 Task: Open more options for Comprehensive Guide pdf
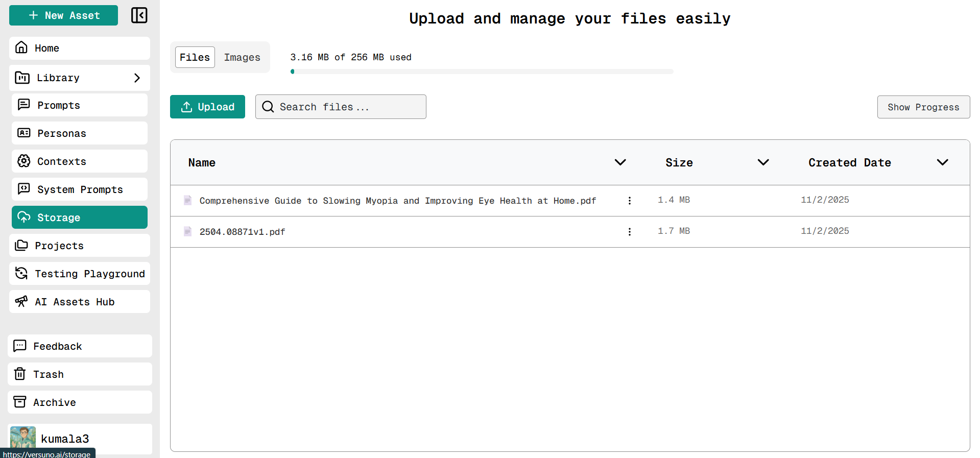coord(630,201)
